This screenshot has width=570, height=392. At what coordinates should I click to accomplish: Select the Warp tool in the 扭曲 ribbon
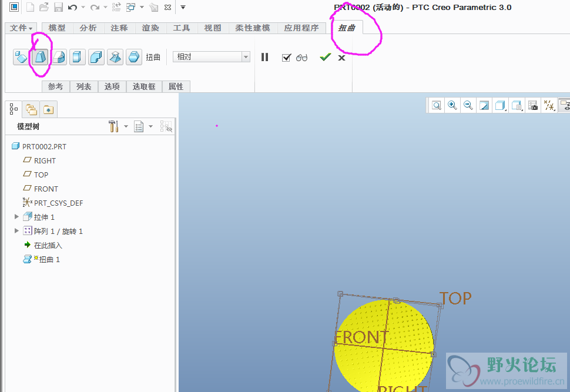(39, 57)
